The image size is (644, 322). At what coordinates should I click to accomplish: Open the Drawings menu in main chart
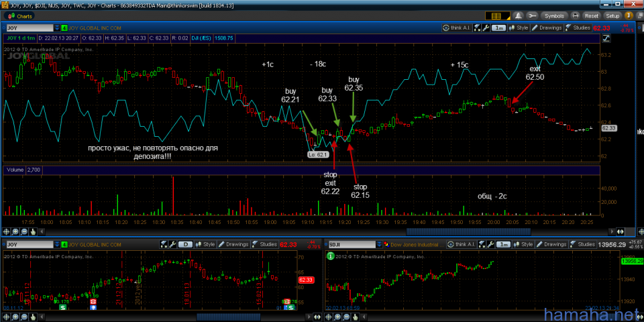[x=547, y=28]
